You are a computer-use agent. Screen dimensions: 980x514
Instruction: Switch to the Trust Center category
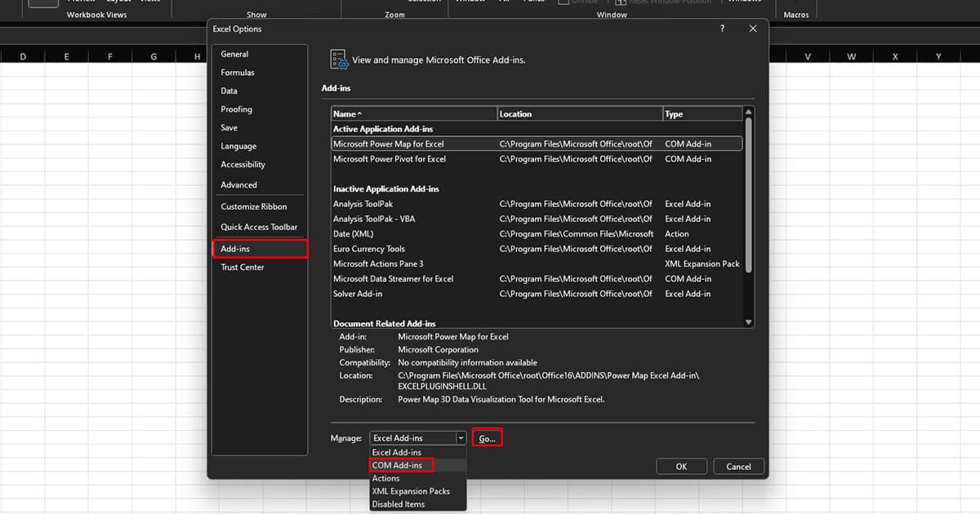(242, 267)
